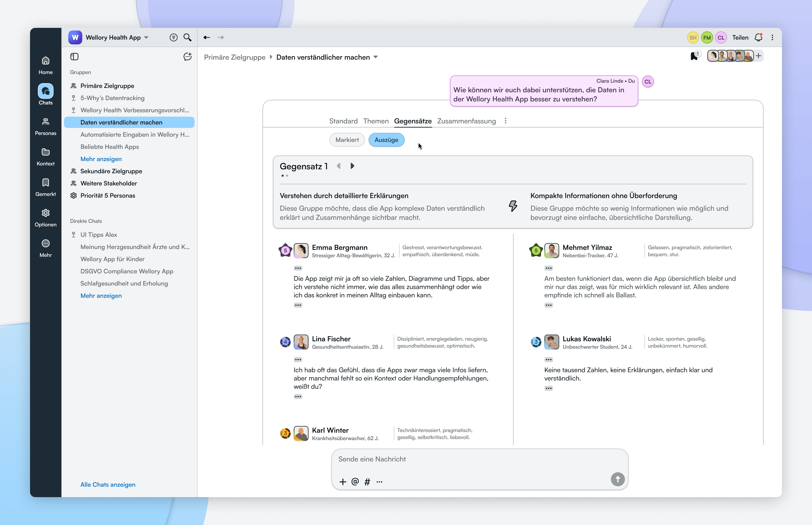Collapse the sidebar panel icon
The image size is (812, 525).
click(74, 57)
